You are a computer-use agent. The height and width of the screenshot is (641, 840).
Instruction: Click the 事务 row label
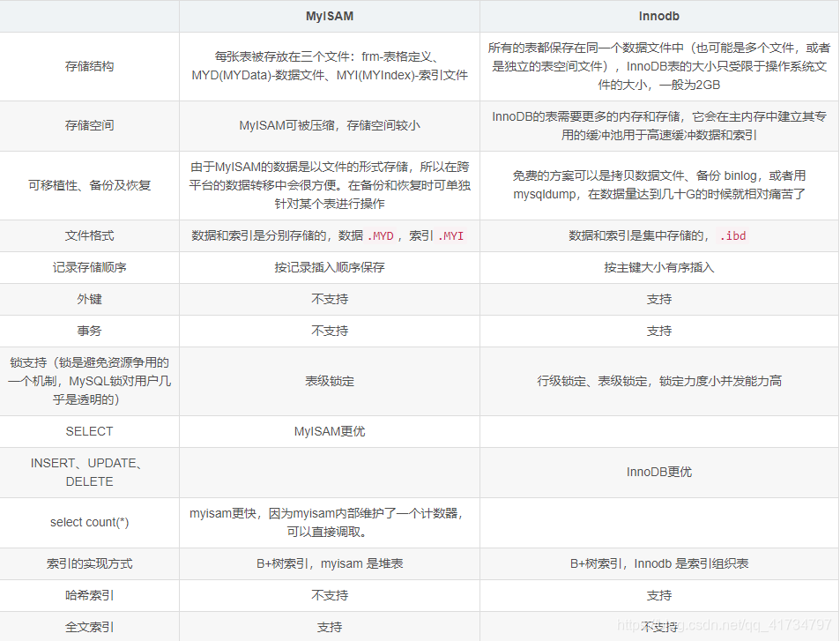(89, 331)
